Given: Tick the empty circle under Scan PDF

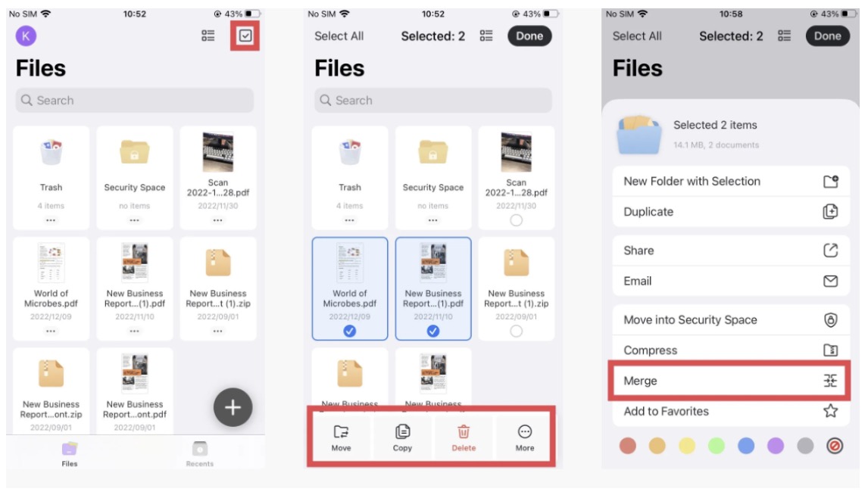Looking at the screenshot, I should (x=516, y=220).
